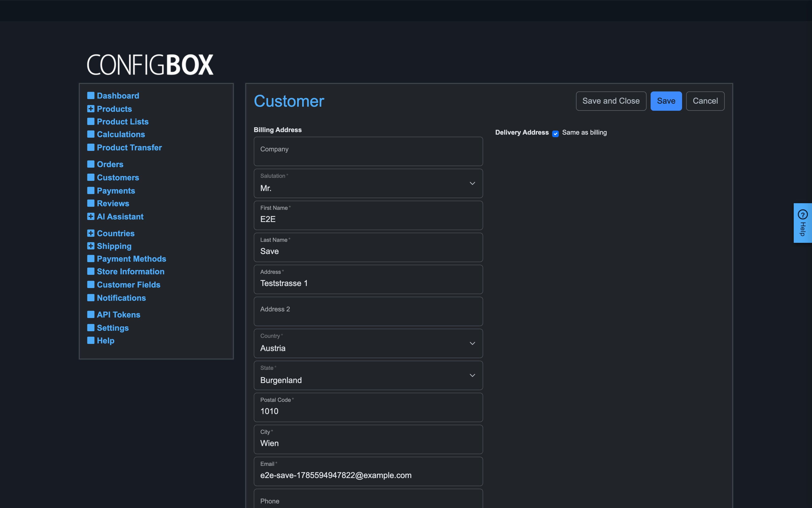Click the Cancel button
Screen dimensions: 812x508
click(705, 101)
